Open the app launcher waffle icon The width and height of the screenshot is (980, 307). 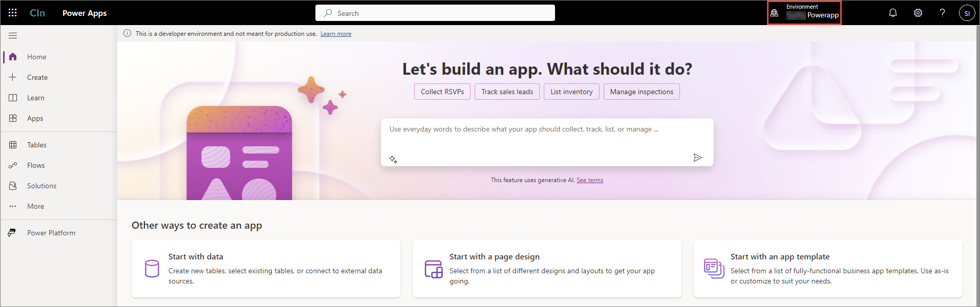pyautogui.click(x=13, y=13)
